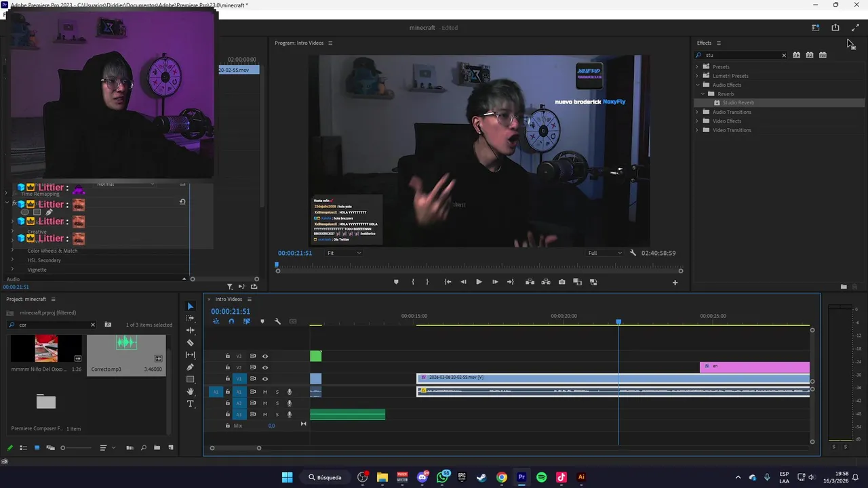Play sequence in Program Monitor

point(479,282)
